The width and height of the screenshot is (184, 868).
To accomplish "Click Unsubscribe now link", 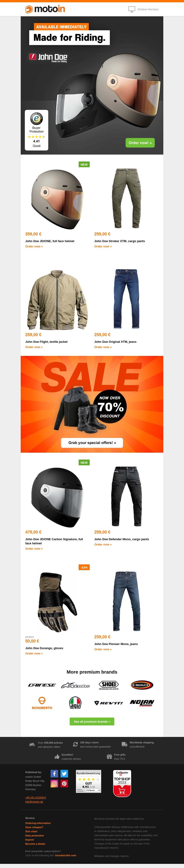I will tap(66, 855).
